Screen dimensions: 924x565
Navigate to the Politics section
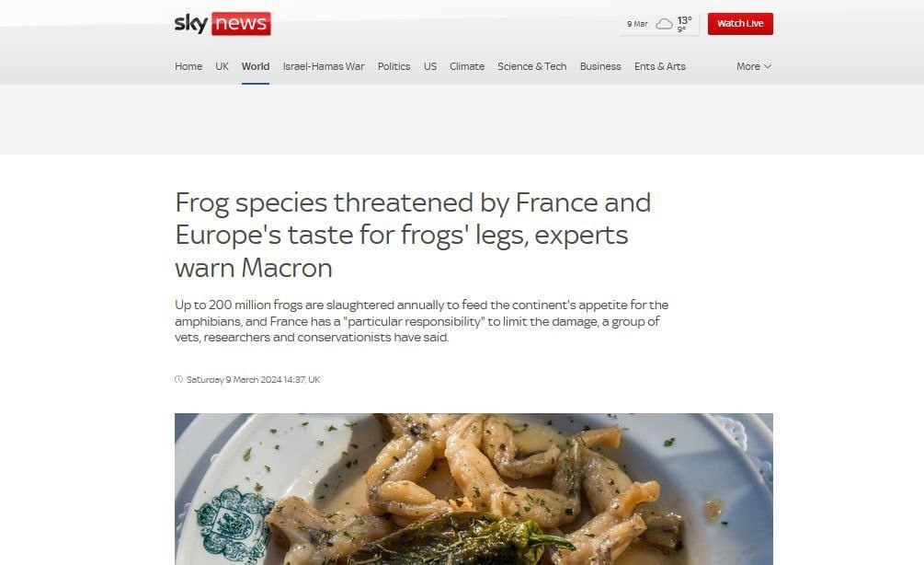(394, 66)
